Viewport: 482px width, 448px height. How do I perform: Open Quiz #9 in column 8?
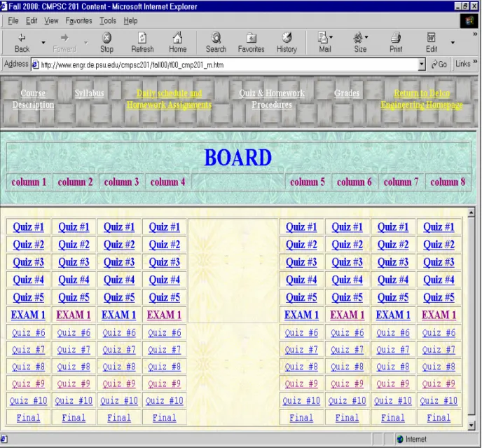pos(439,383)
